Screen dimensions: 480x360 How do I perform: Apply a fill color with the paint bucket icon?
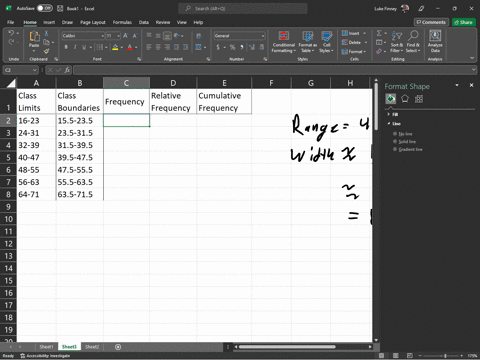point(115,47)
